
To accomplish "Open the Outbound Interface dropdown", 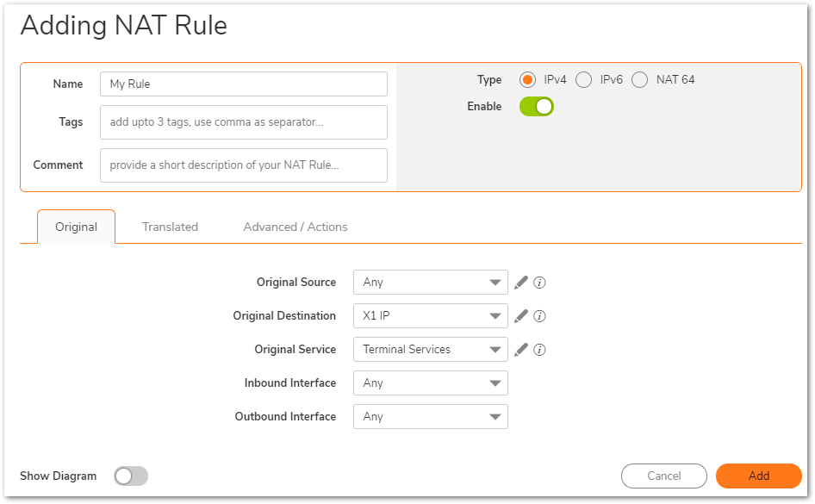I will coord(430,417).
